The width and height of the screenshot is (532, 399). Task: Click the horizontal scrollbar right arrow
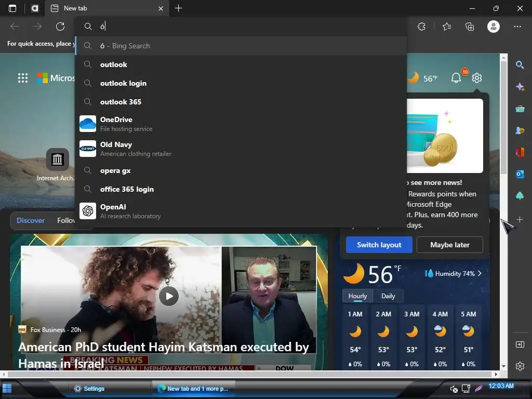(496, 375)
